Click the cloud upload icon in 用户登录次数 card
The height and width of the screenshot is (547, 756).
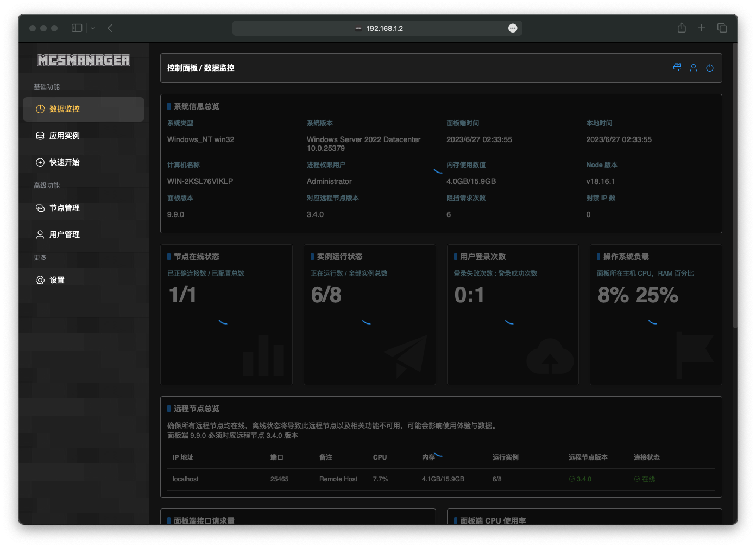550,356
